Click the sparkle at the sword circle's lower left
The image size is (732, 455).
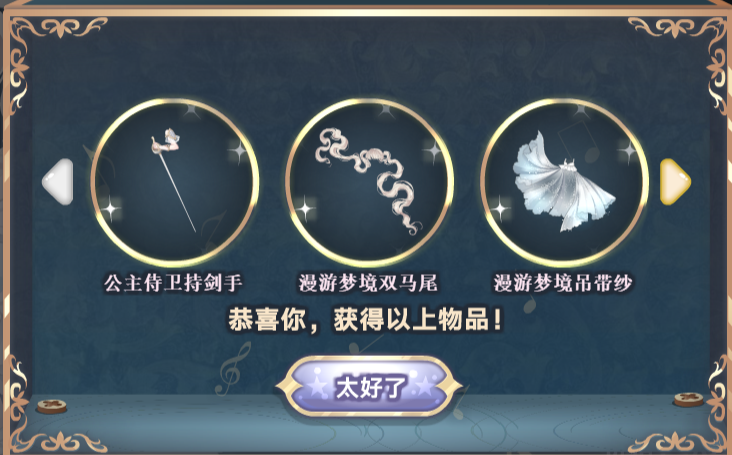coord(111,209)
